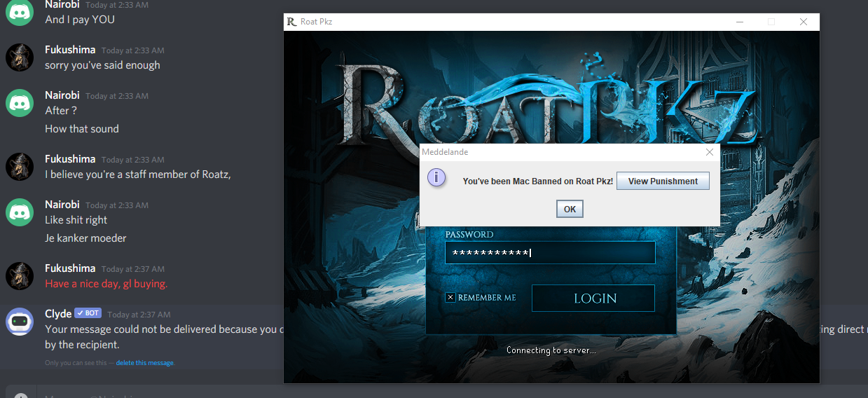
Task: Click the message 'Je kanker moeder'
Action: (85, 238)
